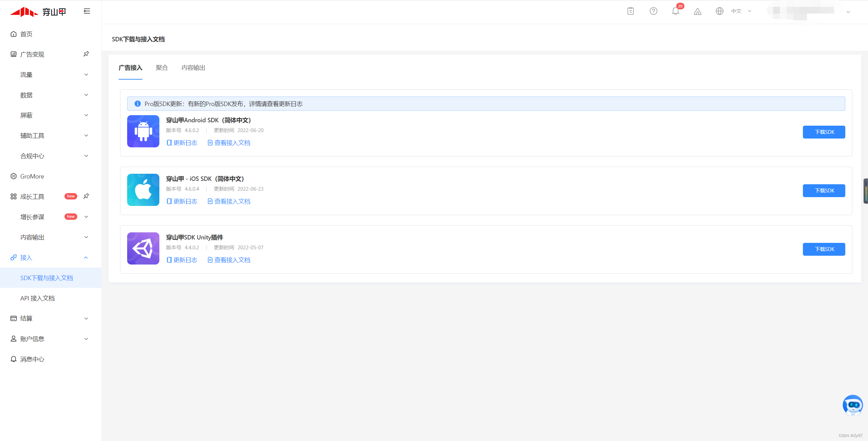Unpin the 广告变现 section pin icon
868x441 pixels.
pos(86,54)
